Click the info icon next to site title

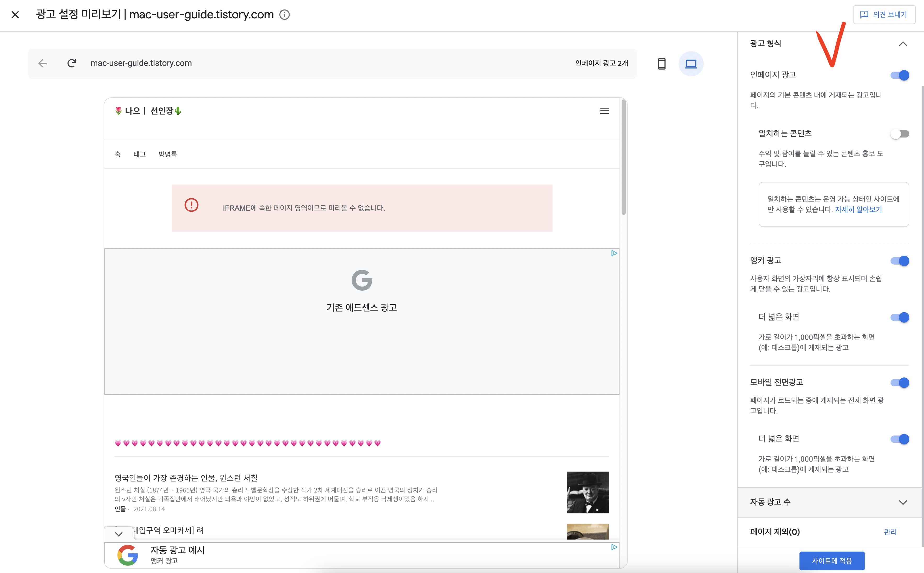tap(284, 15)
